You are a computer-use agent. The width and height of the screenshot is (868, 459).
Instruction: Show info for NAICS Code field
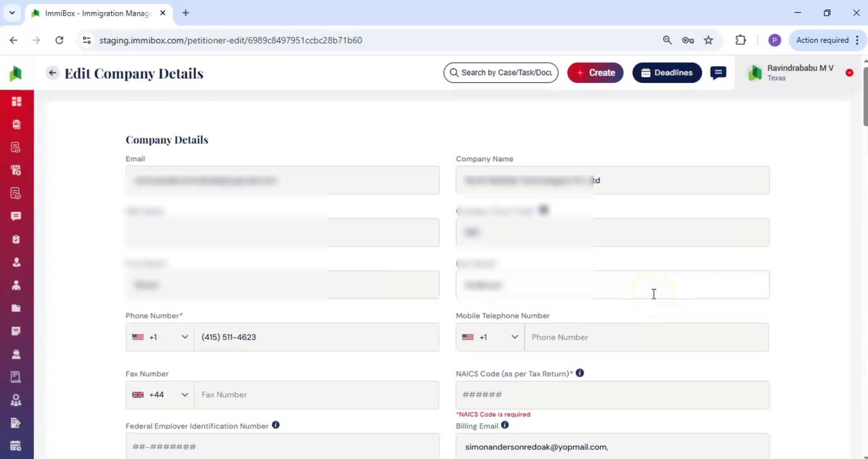click(x=580, y=373)
